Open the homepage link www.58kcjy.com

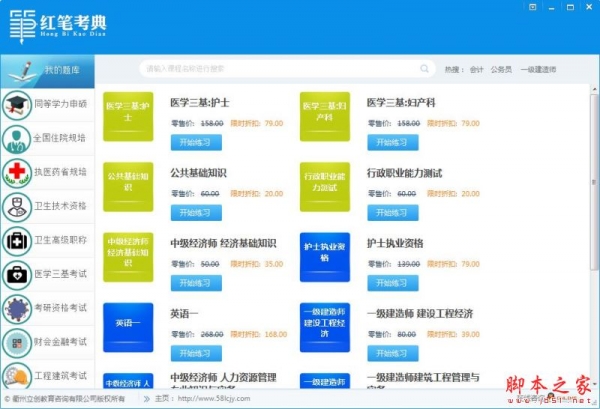pyautogui.click(x=214, y=399)
